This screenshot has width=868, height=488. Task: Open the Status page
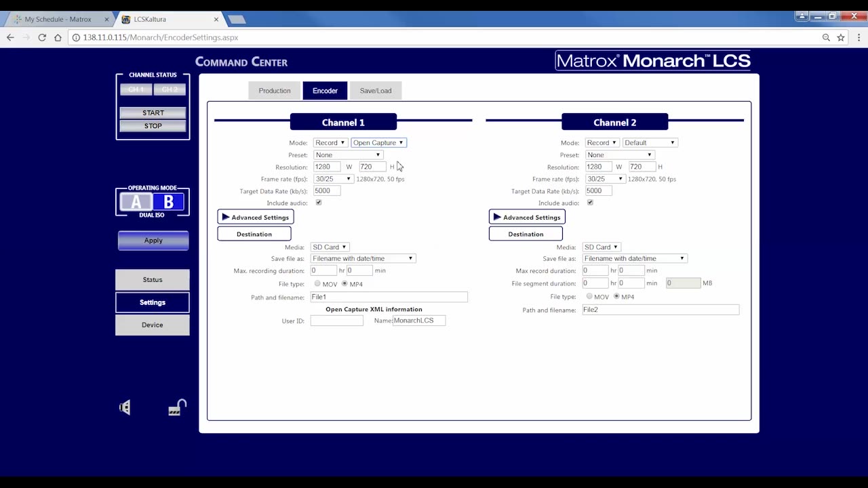tap(153, 279)
